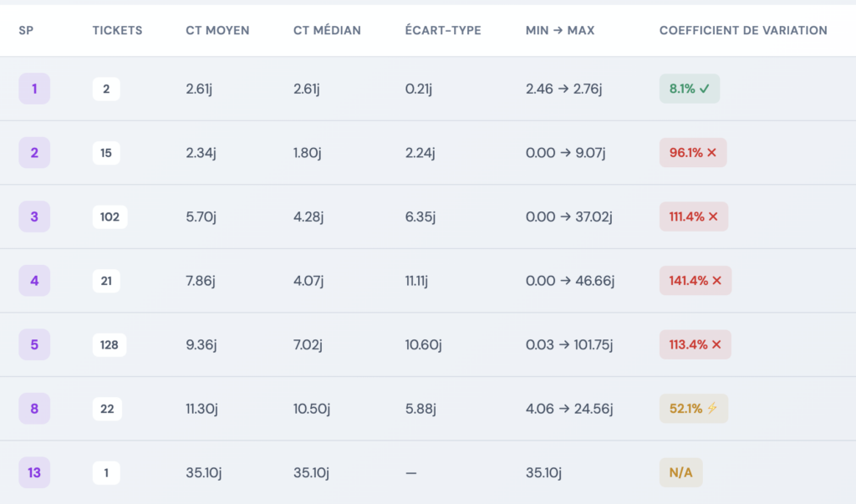This screenshot has width=856, height=504.
Task: Select the SP 8 story point badge
Action: pyautogui.click(x=34, y=409)
